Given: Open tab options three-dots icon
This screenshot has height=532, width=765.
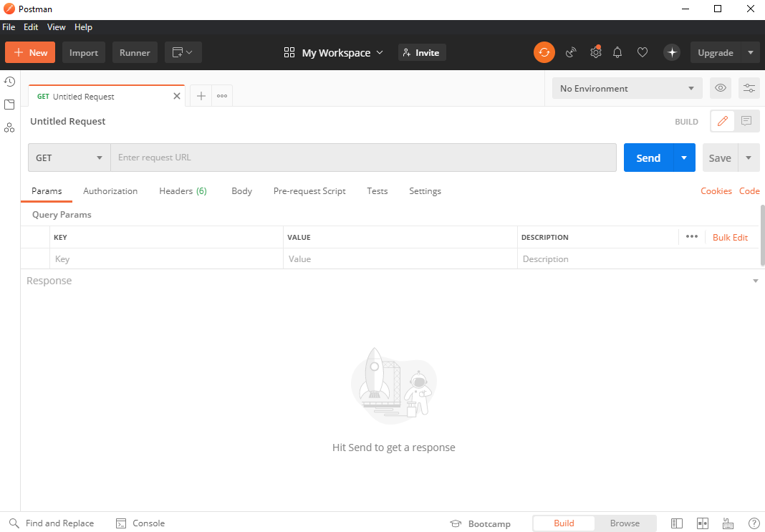Looking at the screenshot, I should click(222, 96).
